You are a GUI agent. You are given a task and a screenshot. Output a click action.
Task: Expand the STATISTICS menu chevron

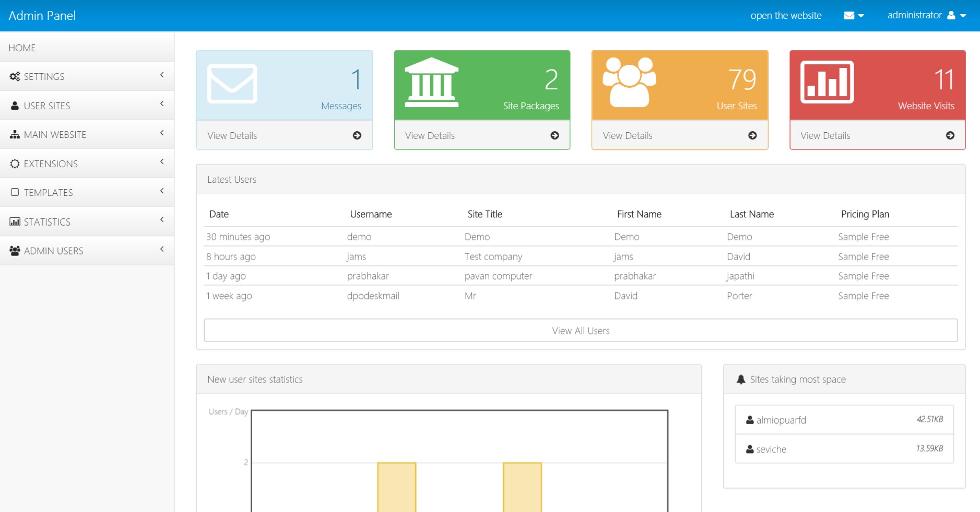[x=162, y=219]
